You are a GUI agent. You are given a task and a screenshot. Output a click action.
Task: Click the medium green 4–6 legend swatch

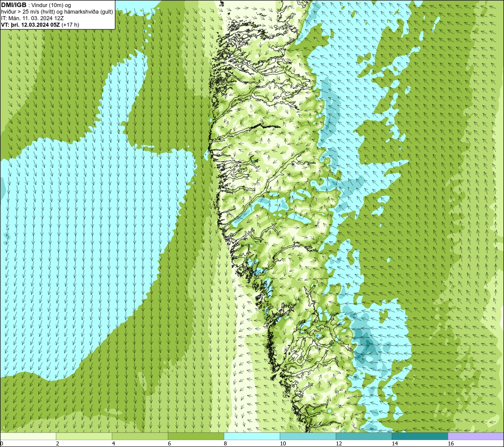coord(140,436)
